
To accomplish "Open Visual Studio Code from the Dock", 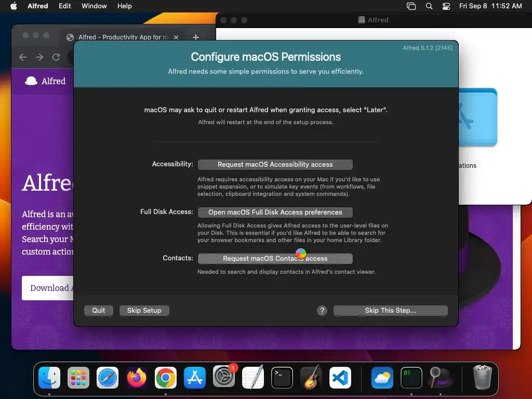I will click(x=340, y=377).
